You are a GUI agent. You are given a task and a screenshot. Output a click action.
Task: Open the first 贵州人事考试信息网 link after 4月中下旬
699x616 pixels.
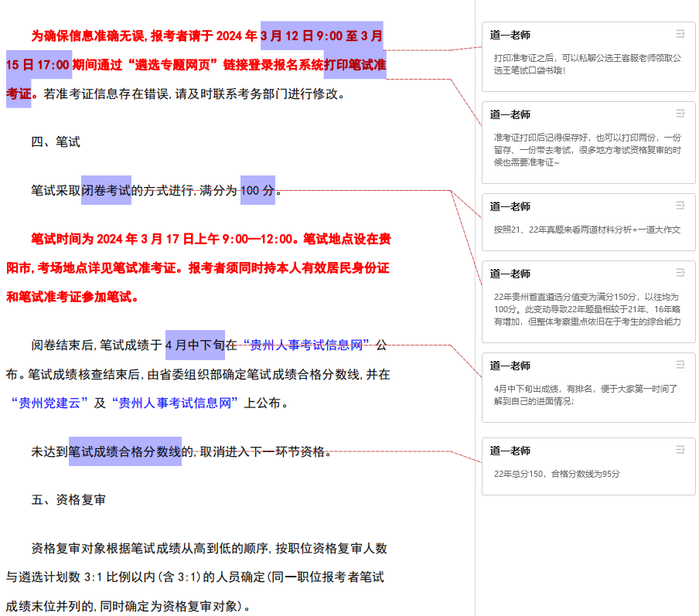305,345
